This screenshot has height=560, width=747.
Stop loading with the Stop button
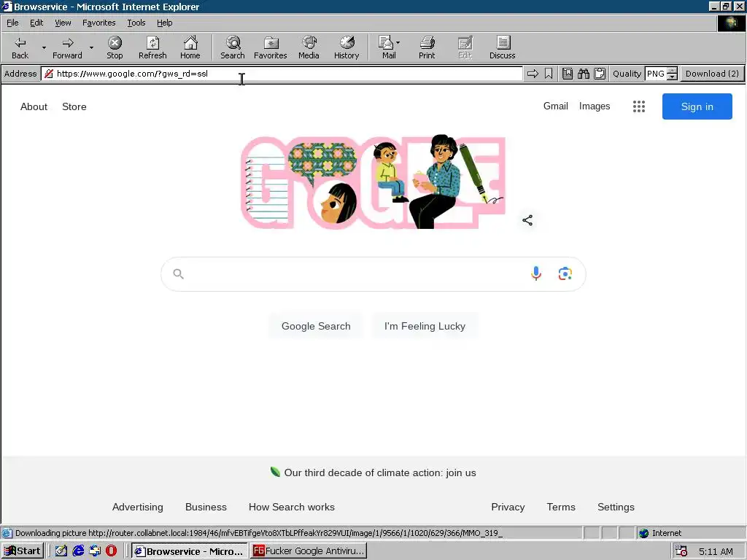point(115,47)
